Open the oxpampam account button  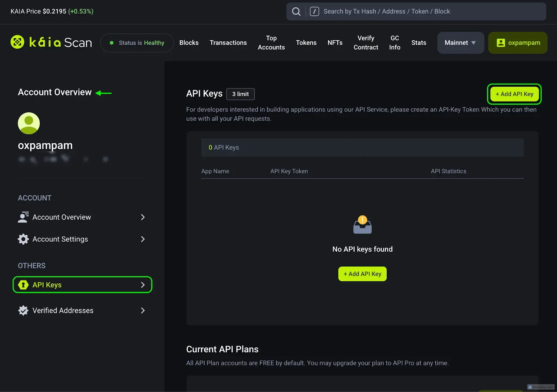(x=518, y=43)
